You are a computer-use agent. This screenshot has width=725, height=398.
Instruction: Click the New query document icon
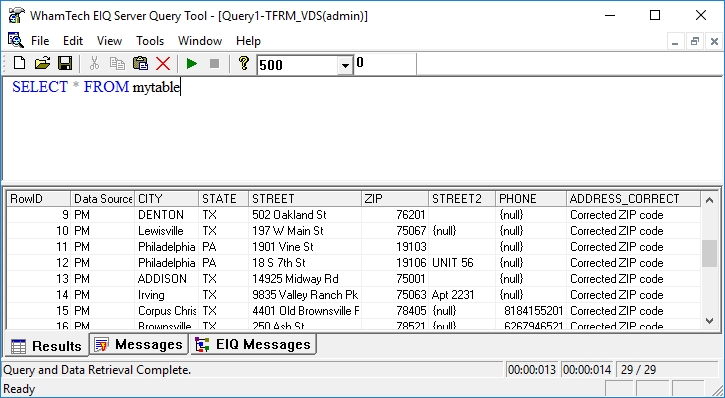pos(19,63)
